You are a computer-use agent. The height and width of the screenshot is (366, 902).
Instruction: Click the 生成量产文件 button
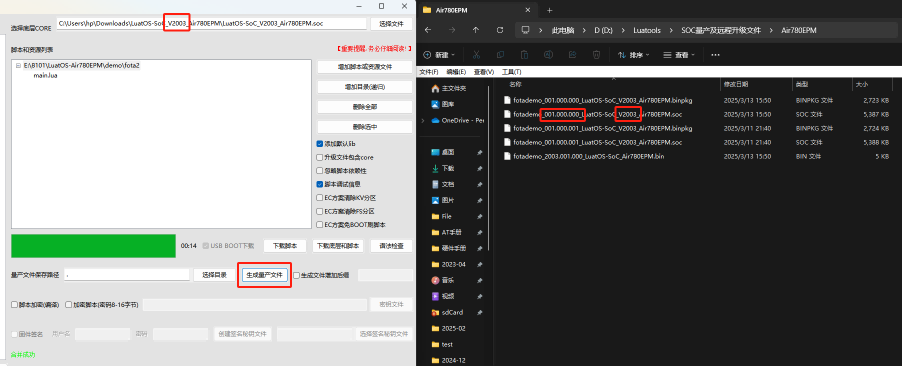coord(264,275)
